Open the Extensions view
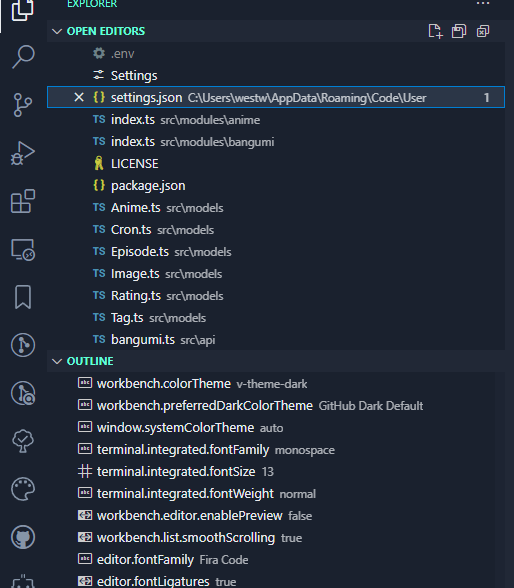 click(x=23, y=201)
